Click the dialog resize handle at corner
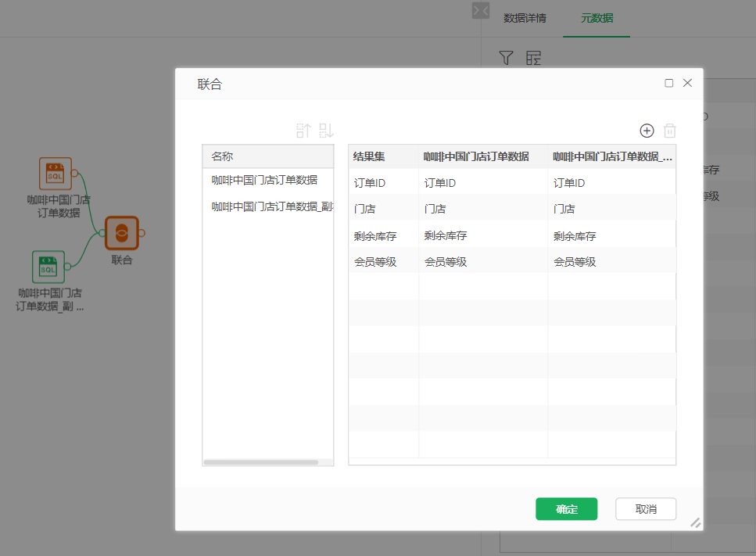756x556 pixels. (x=695, y=522)
